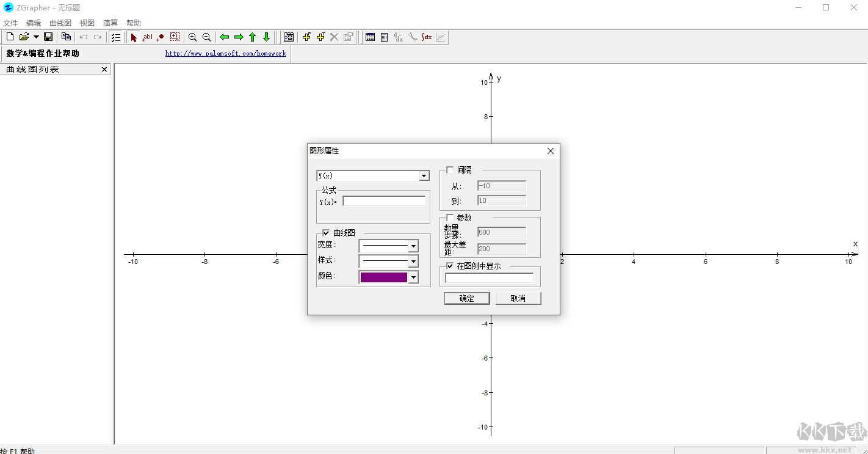Enable the 间隔 interval checkbox
The width and height of the screenshot is (868, 454).
(x=450, y=170)
